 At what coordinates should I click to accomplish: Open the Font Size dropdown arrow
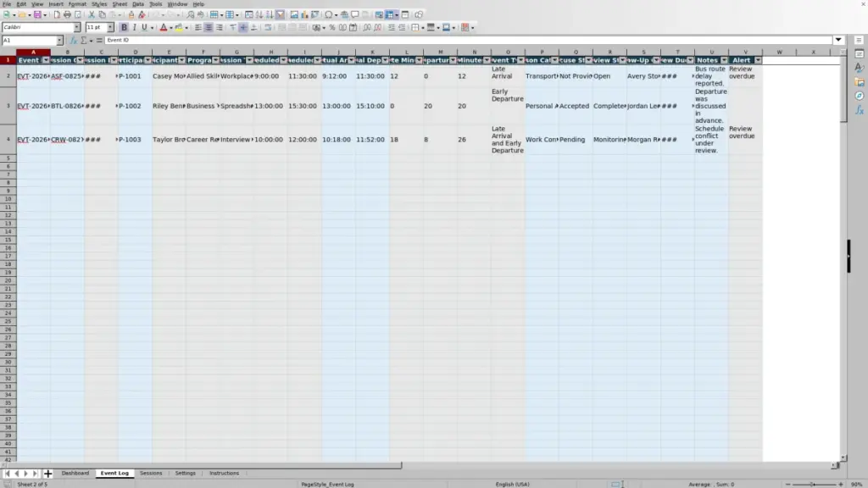tap(110, 28)
